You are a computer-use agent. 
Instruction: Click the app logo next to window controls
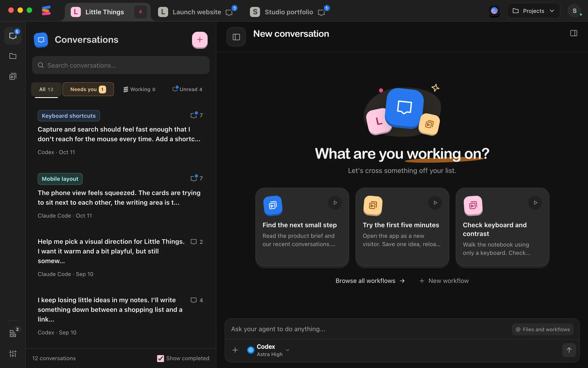click(46, 11)
